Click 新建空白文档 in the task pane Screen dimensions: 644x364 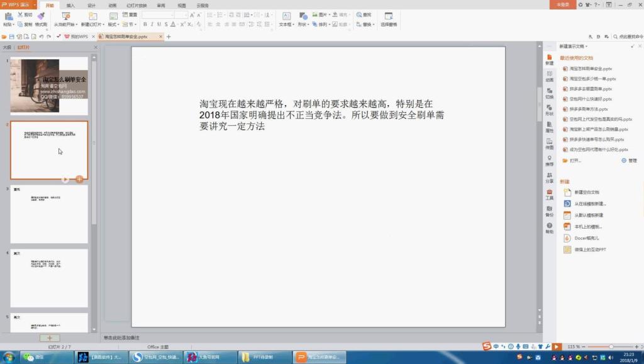587,192
